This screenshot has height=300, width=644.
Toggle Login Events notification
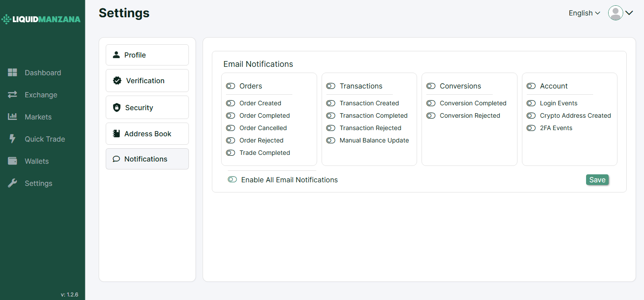click(x=531, y=103)
